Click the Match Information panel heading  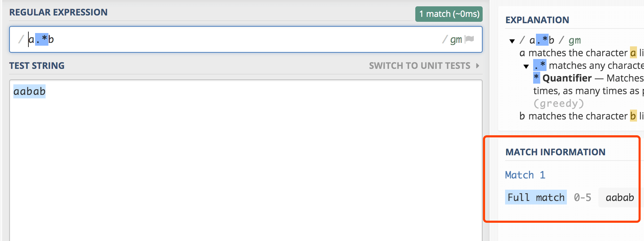tap(555, 152)
